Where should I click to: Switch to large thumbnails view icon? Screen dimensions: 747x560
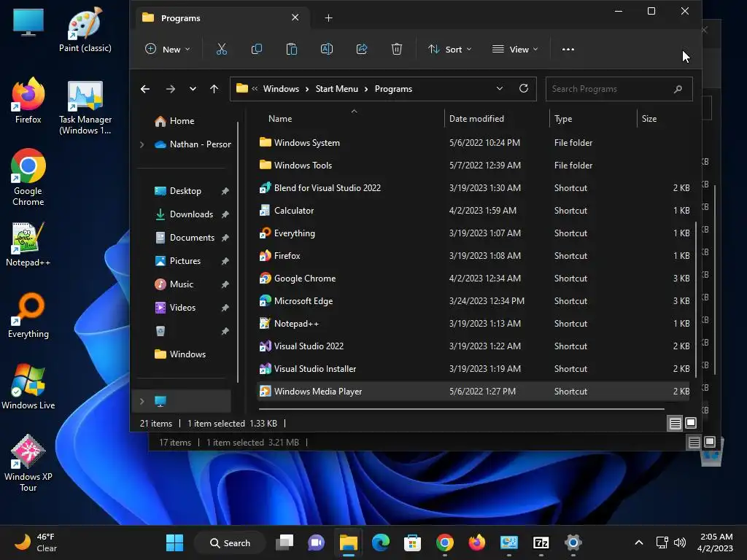[691, 423]
